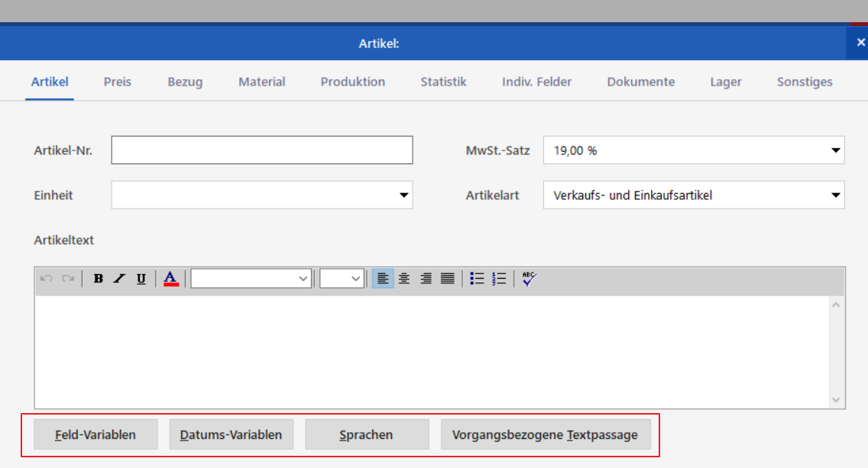
Task: Open the Sprachen button
Action: [x=367, y=435]
